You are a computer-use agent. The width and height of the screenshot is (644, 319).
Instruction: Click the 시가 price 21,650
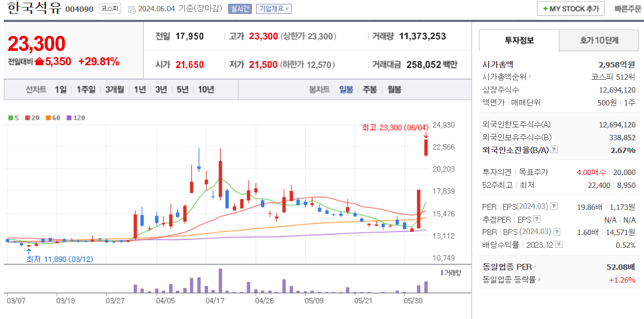point(189,65)
